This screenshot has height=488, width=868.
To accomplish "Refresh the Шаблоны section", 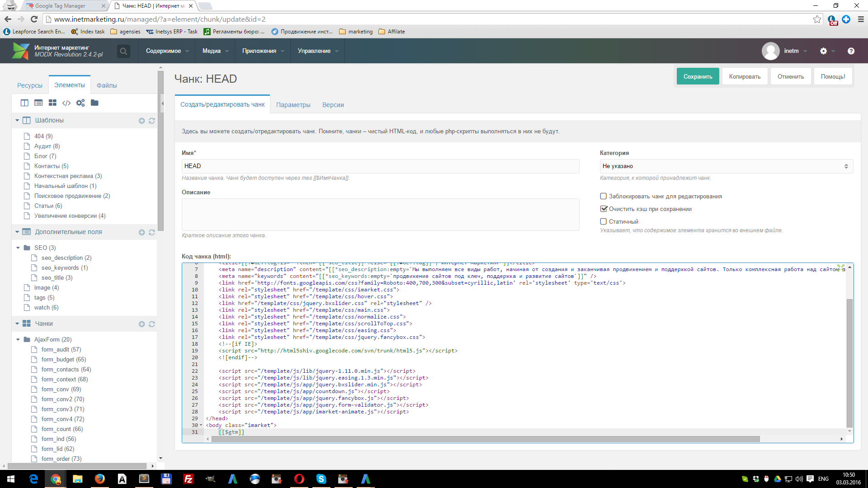I will point(152,121).
